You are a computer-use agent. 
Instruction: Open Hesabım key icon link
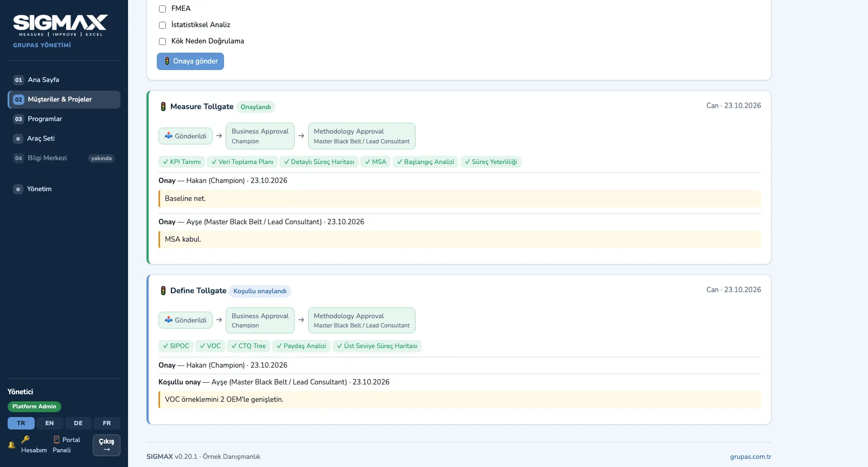coord(25,439)
